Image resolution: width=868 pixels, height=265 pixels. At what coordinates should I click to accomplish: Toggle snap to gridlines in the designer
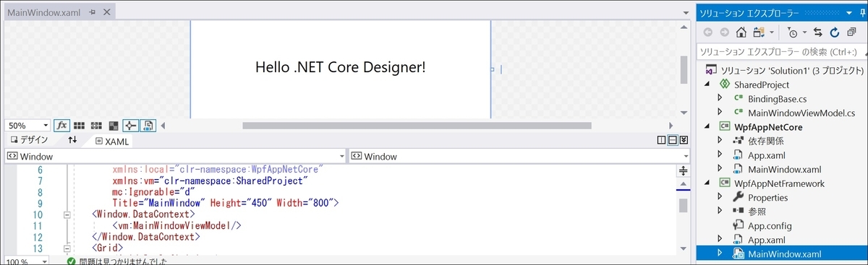tap(96, 126)
